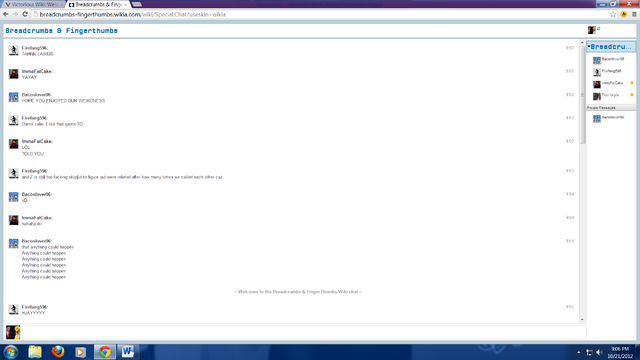Open Windows Explorer from the taskbar
Viewport: 640px width, 360px height.
35,352
